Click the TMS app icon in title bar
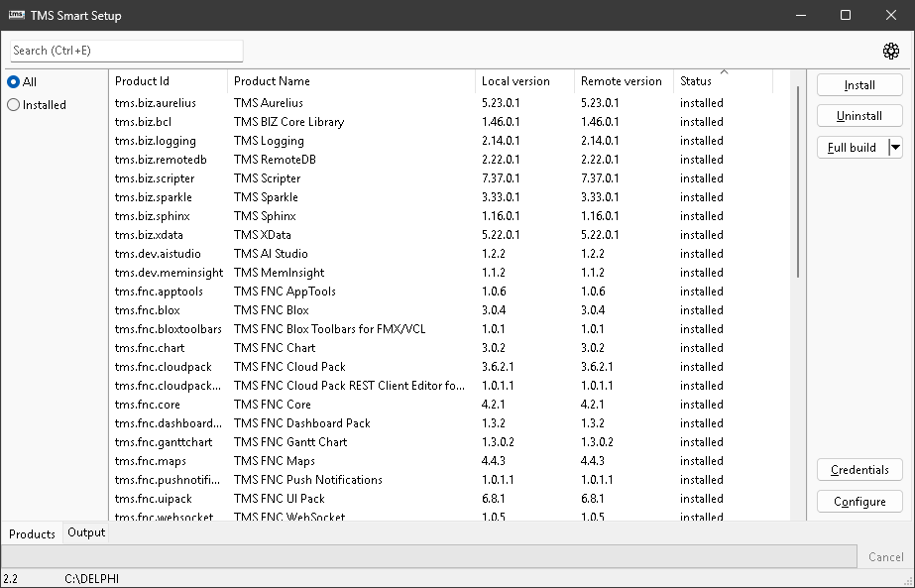The image size is (915, 588). point(17,15)
